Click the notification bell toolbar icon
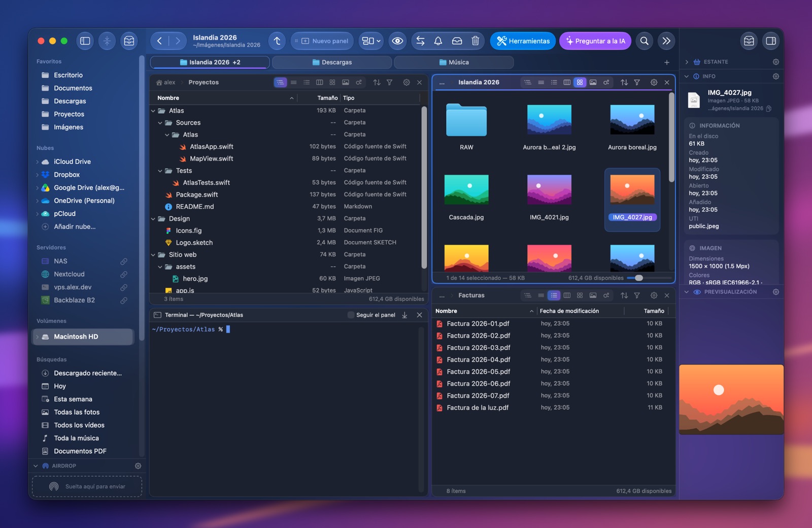The width and height of the screenshot is (812, 528). click(438, 41)
